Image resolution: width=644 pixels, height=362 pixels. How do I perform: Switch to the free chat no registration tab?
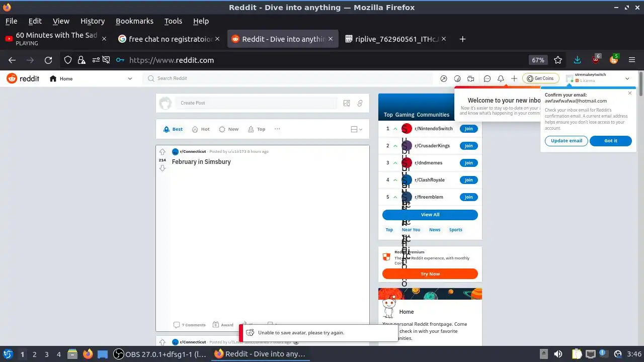coord(170,39)
